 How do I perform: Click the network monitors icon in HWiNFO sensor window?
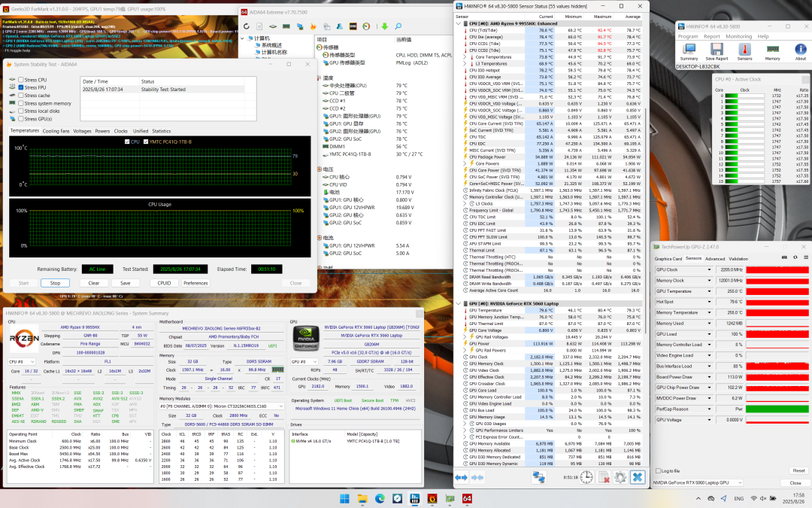pos(538,477)
